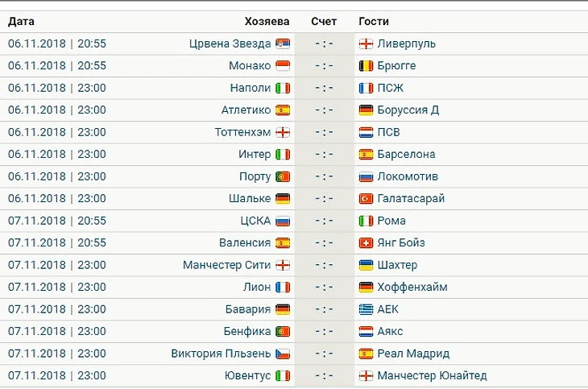
Task: Open the Барселона team link
Action: pyautogui.click(x=406, y=154)
